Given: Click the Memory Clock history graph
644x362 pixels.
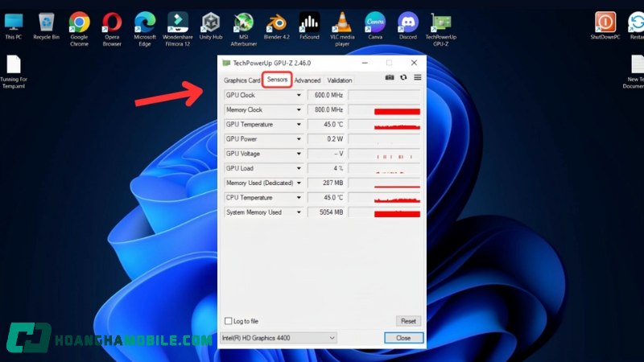Looking at the screenshot, I should point(385,110).
